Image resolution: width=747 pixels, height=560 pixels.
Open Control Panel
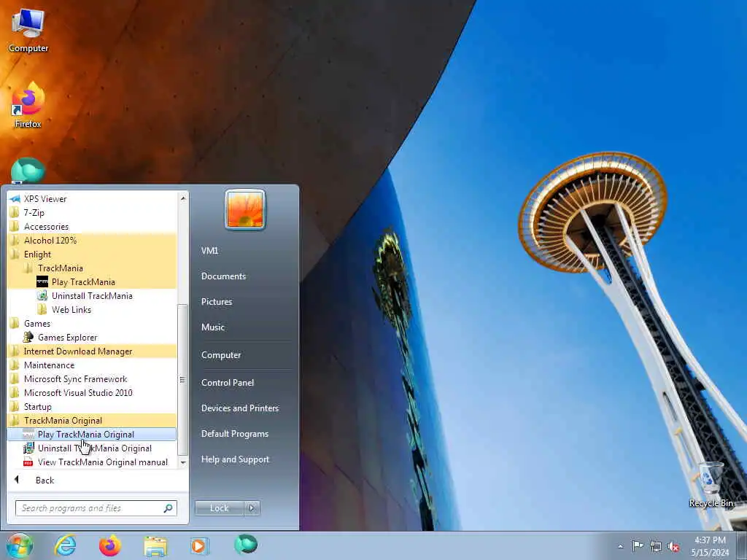pos(228,382)
